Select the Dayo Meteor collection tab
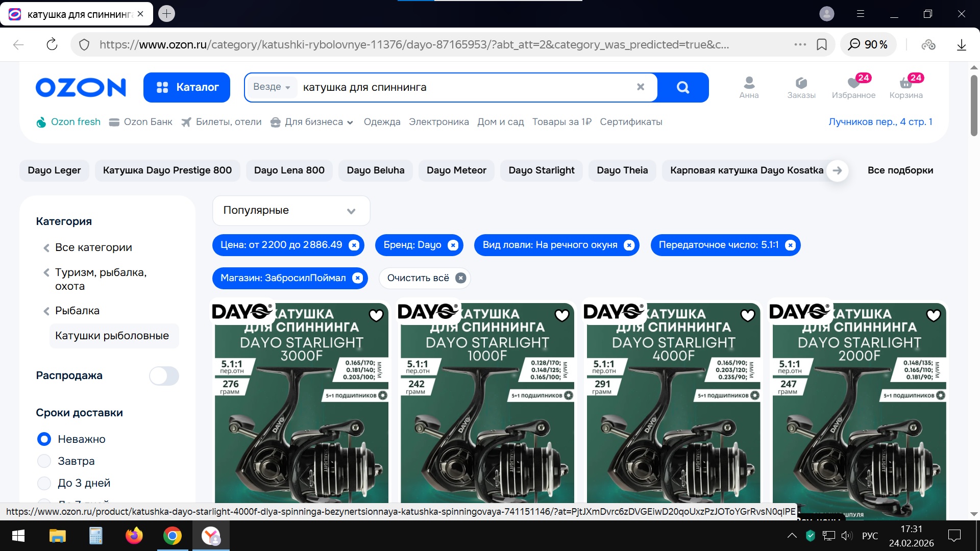980x551 pixels. coord(456,170)
